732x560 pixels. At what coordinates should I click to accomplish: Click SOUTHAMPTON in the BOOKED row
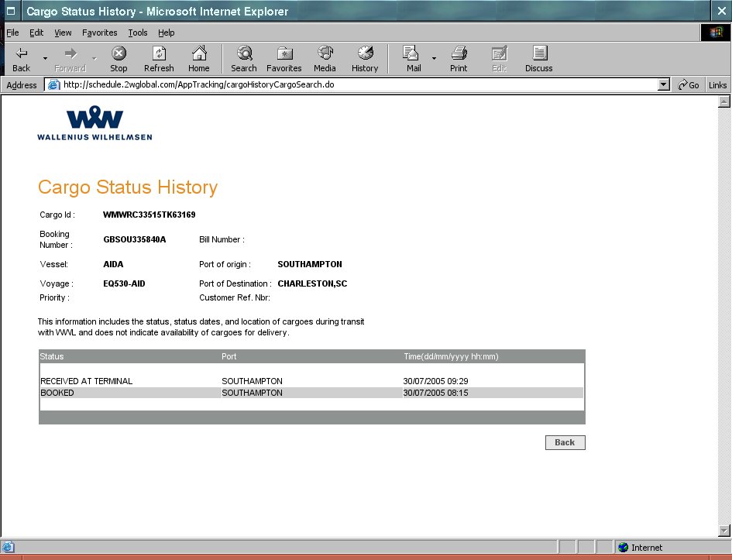point(252,393)
